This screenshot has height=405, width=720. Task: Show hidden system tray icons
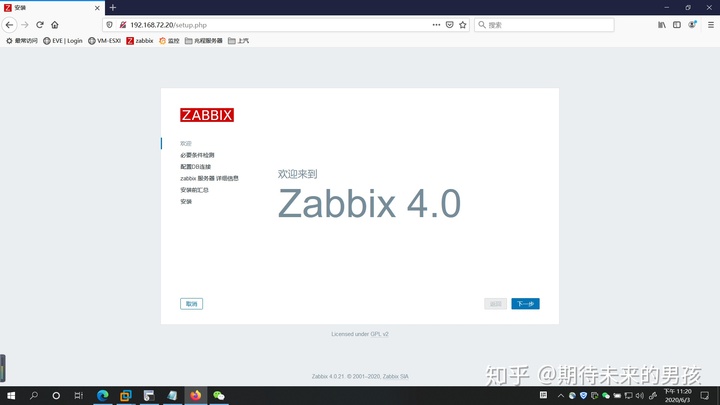[561, 395]
